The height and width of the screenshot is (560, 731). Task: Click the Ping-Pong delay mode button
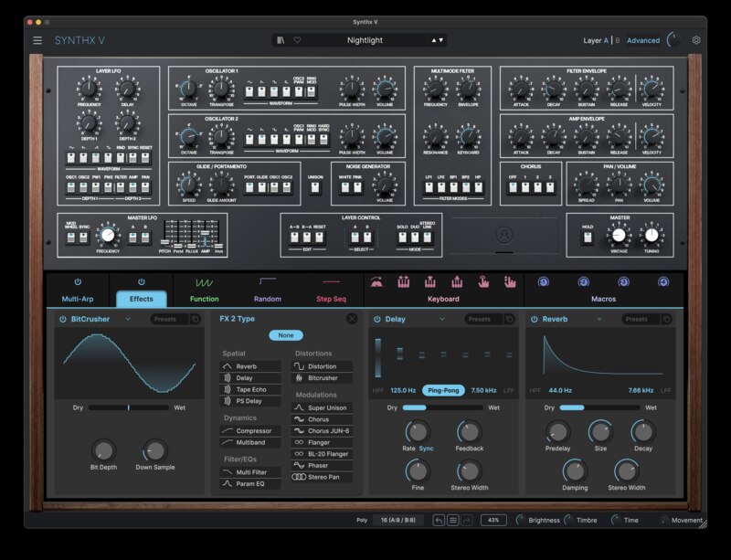tap(443, 390)
